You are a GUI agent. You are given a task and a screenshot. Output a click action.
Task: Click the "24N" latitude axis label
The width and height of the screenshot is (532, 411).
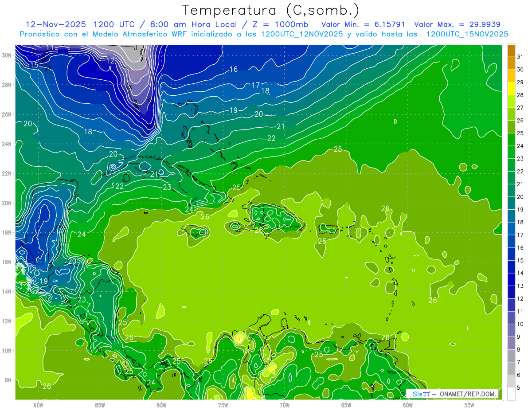[x=7, y=144]
